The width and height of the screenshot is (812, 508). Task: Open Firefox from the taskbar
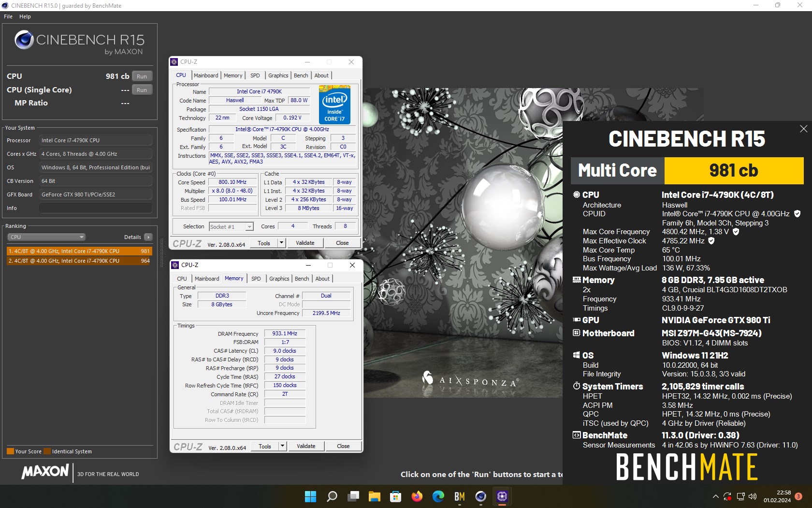[x=417, y=496]
